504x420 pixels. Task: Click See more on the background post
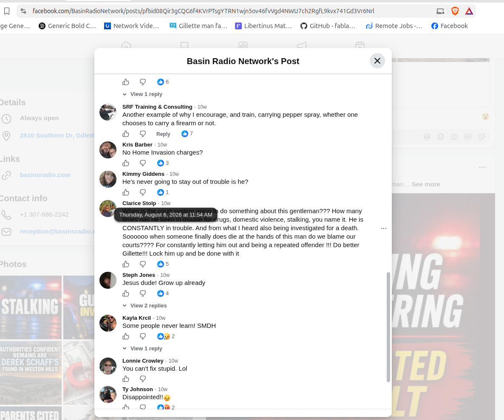click(426, 184)
